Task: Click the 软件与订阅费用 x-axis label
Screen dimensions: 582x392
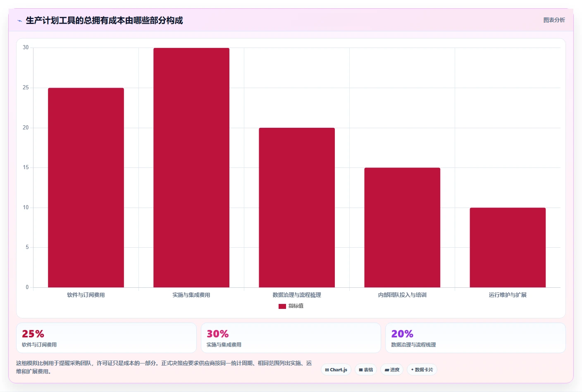Action: pyautogui.click(x=86, y=295)
